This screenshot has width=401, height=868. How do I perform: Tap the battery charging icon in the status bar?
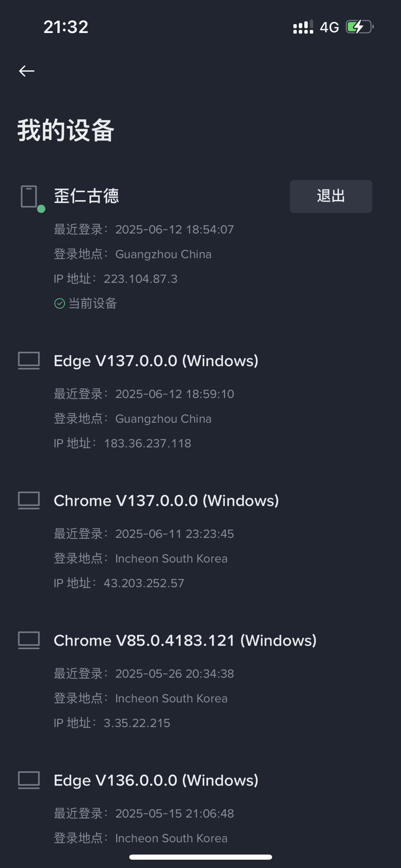pyautogui.click(x=359, y=27)
